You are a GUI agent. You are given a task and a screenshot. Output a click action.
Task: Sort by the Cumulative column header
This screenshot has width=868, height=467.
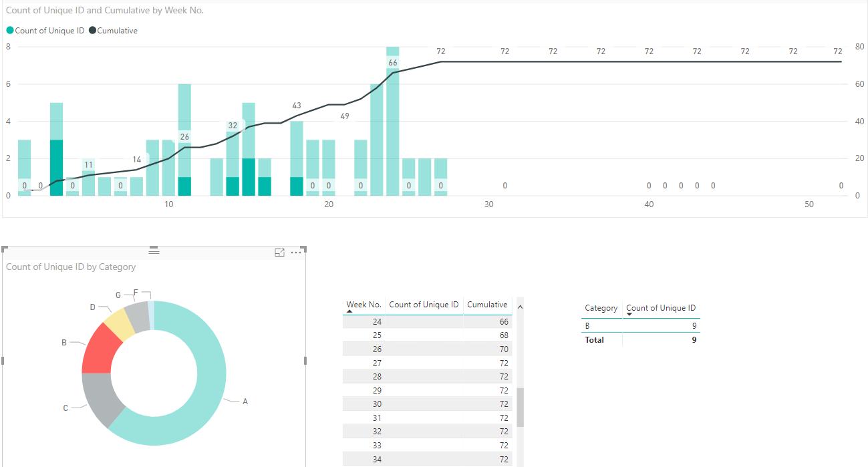(487, 305)
